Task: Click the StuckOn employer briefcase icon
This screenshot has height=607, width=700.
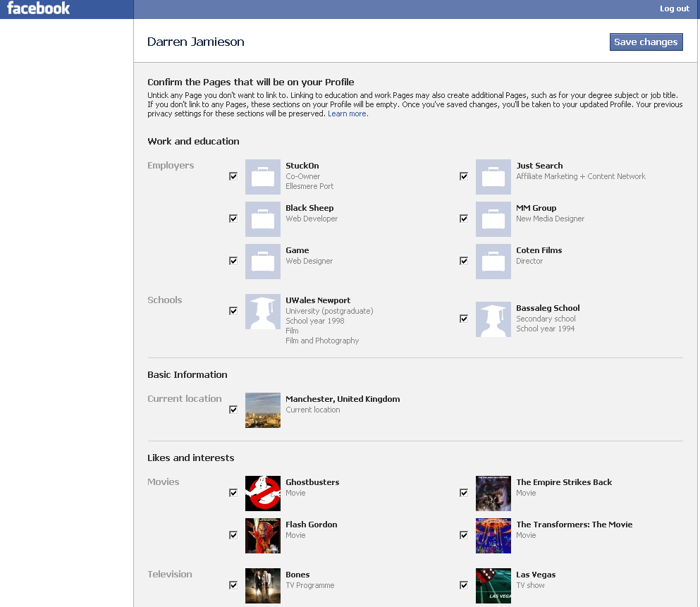Action: click(x=263, y=177)
